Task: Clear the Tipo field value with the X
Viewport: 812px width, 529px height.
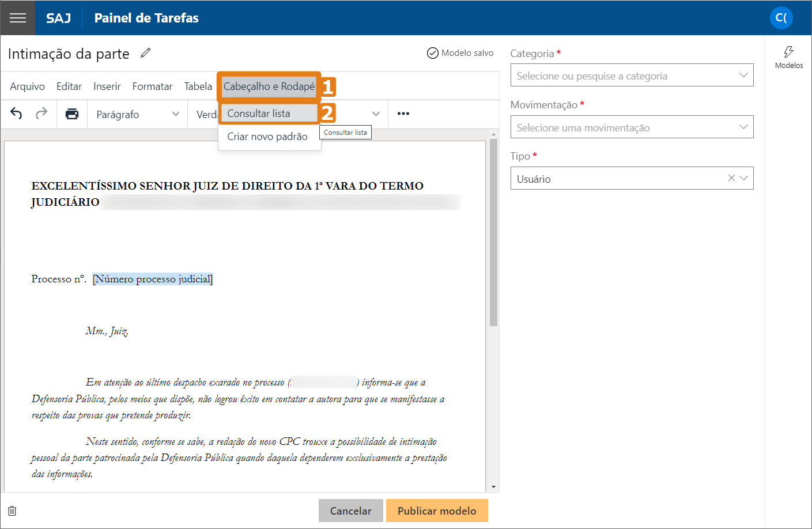Action: coord(731,178)
